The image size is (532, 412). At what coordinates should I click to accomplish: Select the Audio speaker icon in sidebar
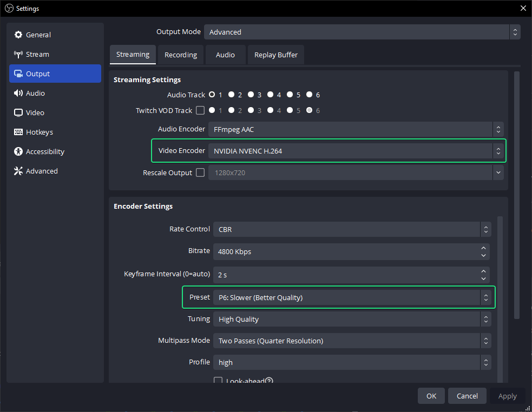tap(18, 93)
